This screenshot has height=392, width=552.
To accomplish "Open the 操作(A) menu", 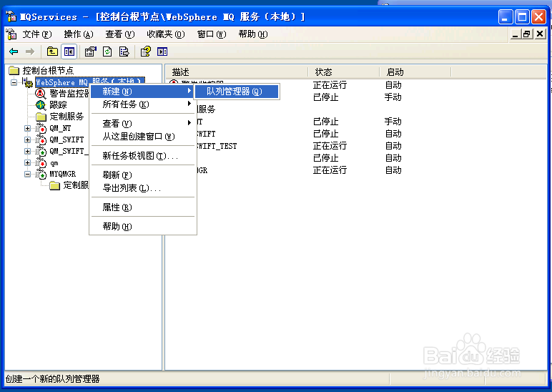I will [x=79, y=34].
